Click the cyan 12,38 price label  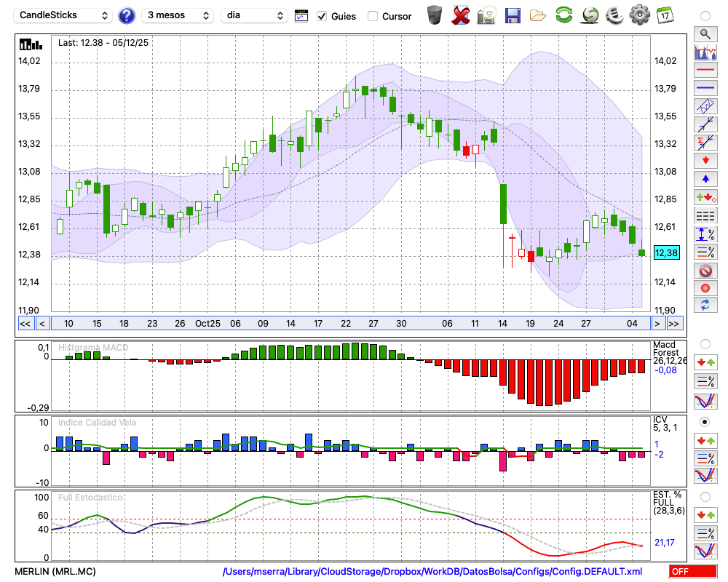point(666,253)
